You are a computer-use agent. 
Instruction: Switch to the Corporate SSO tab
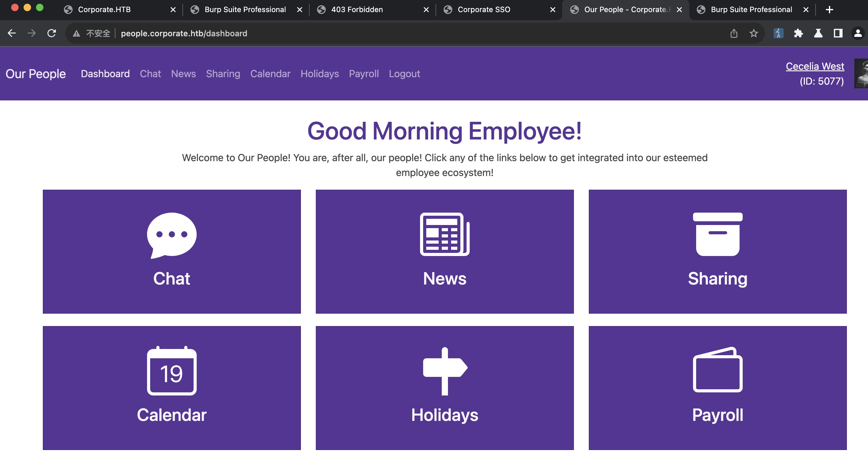(484, 9)
